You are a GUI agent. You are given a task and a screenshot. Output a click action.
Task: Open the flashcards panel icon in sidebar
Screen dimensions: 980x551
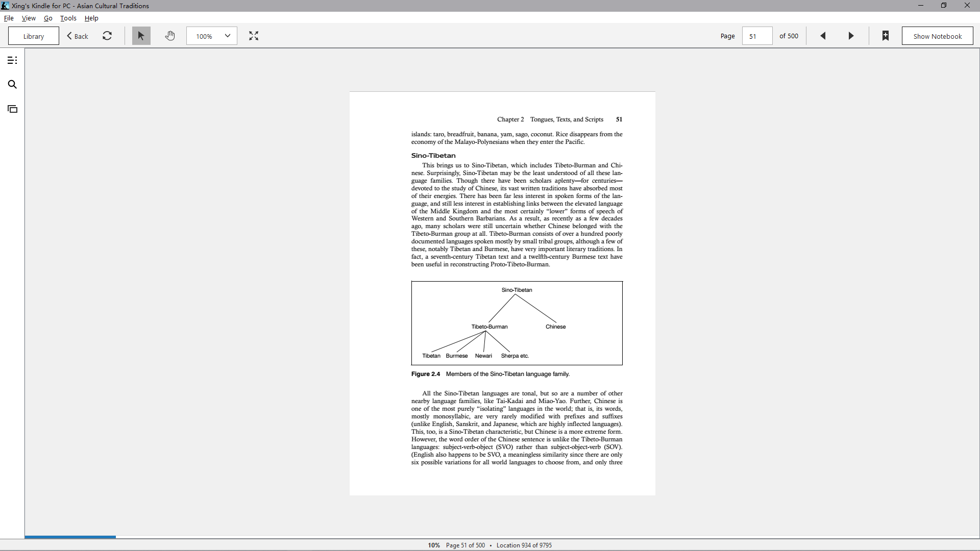pos(12,109)
